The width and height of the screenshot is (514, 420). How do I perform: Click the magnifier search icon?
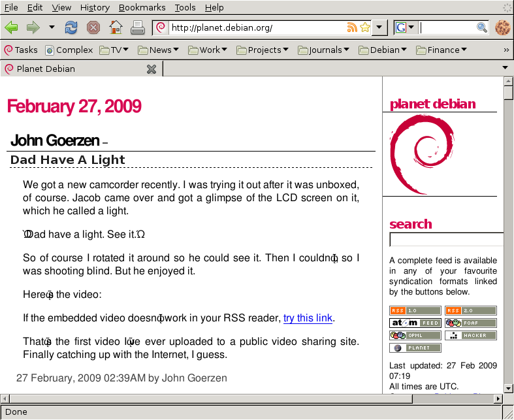482,27
